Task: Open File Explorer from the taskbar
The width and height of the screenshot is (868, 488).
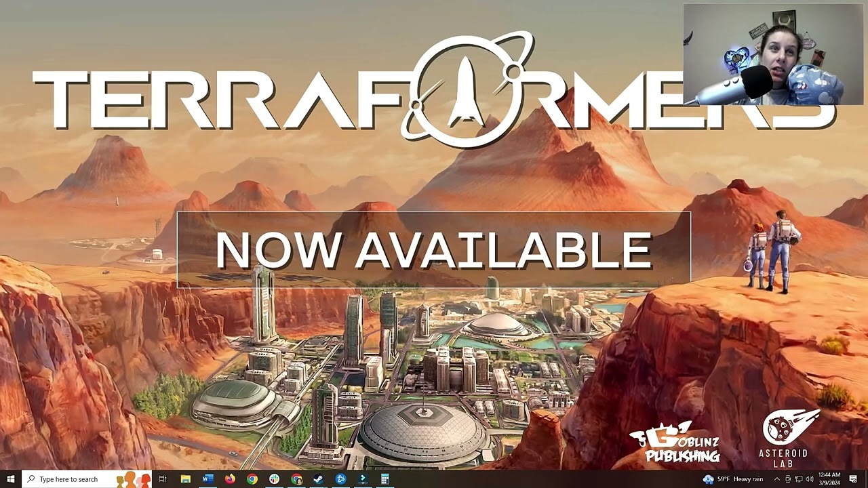Action: click(185, 479)
